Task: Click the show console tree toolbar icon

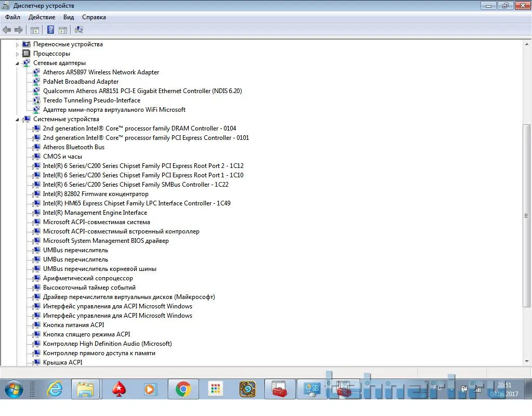Action: (35, 30)
